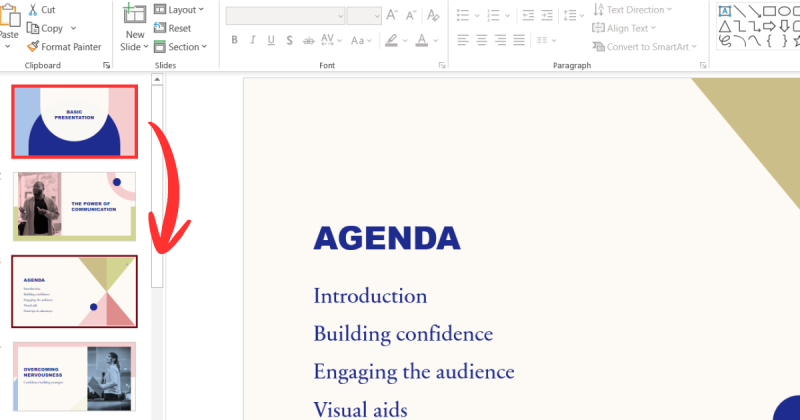Open the Layout dropdown

tap(179, 10)
